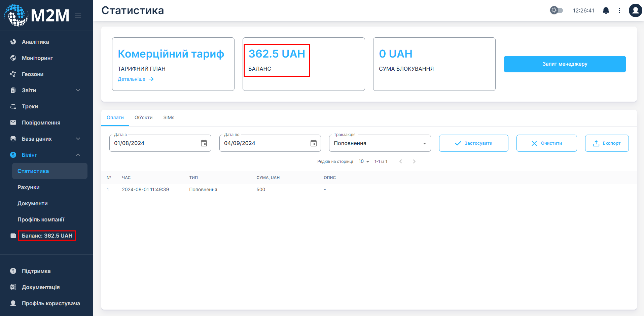Open notifications bell icon
The image size is (644, 316).
pos(606,10)
